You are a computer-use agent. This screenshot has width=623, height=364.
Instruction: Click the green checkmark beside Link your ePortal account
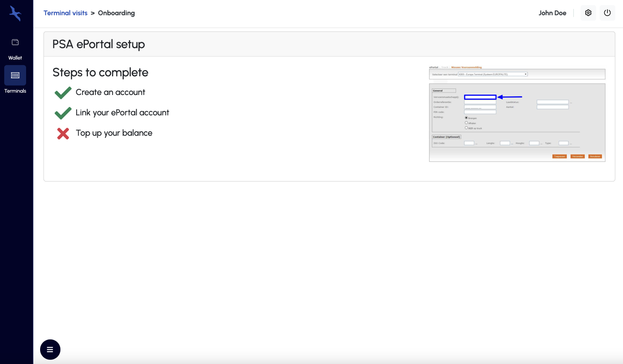63,113
